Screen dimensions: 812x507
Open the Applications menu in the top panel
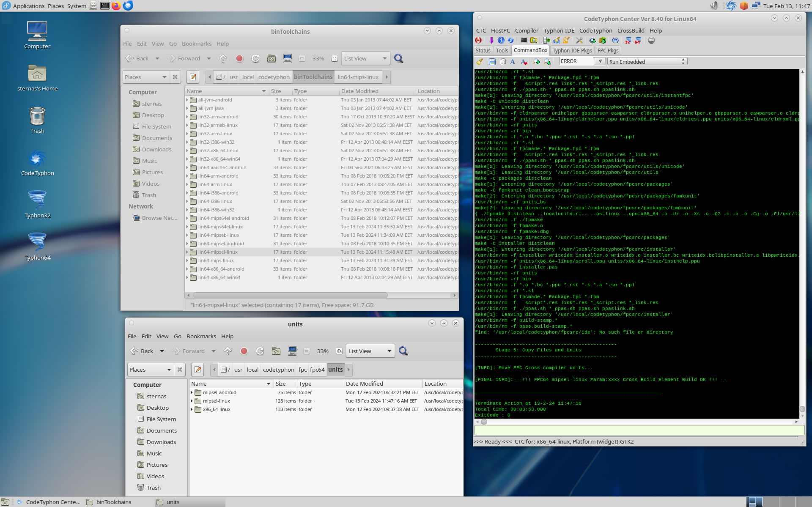pos(28,6)
